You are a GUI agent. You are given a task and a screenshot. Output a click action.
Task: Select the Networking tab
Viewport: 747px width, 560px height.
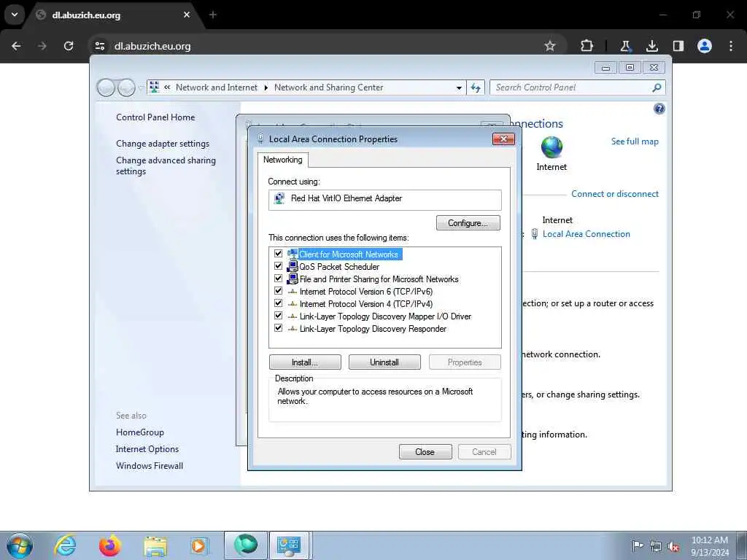pyautogui.click(x=283, y=160)
